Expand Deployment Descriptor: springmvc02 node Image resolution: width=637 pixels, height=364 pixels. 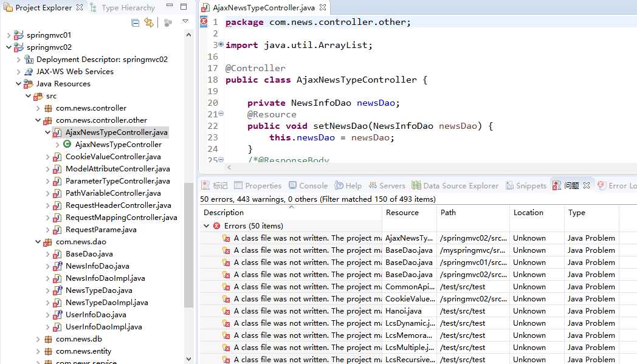coord(18,60)
